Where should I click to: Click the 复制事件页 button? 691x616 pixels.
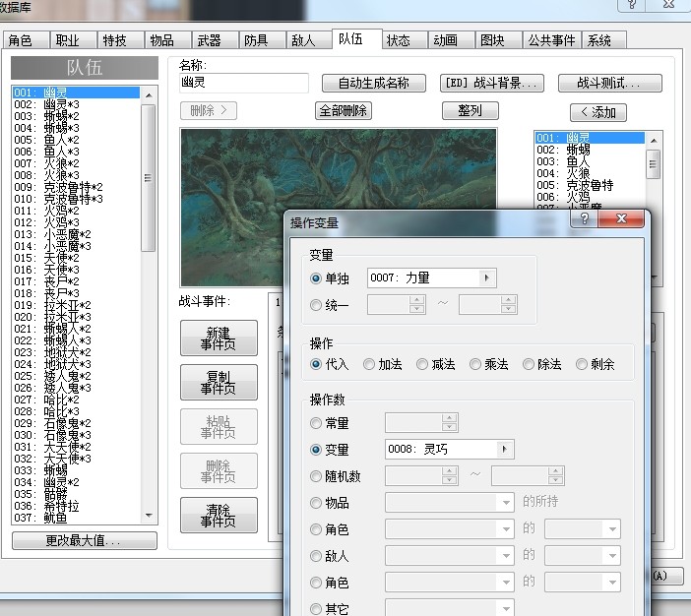(x=219, y=382)
